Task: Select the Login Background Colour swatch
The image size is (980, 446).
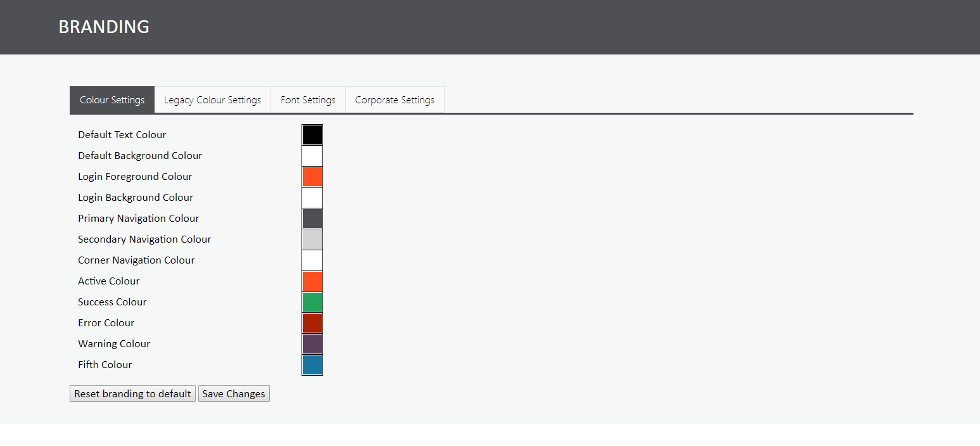Action: tap(312, 198)
